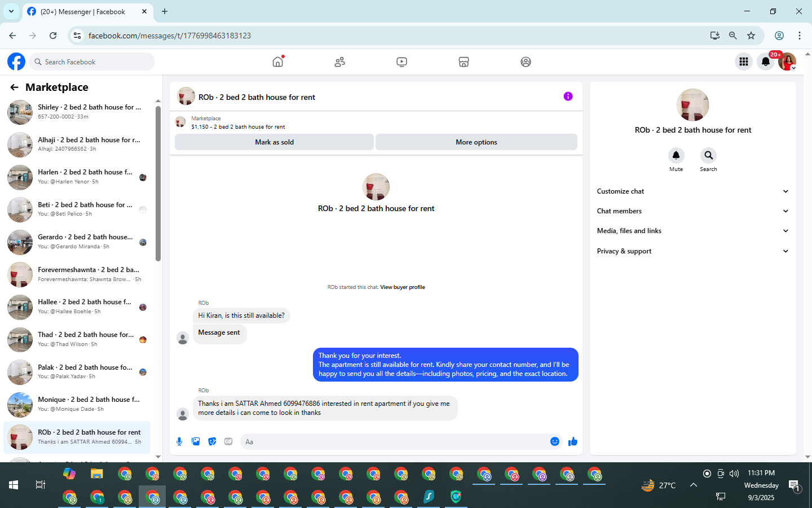Open the GIF picker icon
Image resolution: width=812 pixels, height=508 pixels.
pyautogui.click(x=228, y=441)
